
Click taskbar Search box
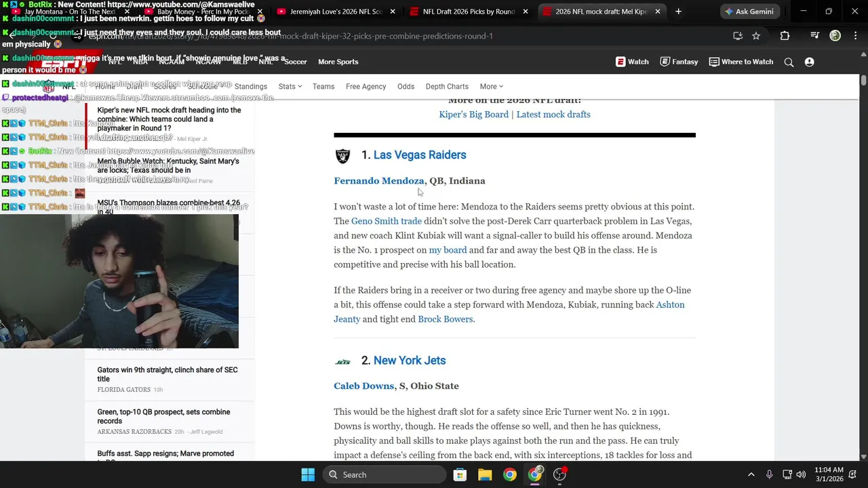point(384,474)
